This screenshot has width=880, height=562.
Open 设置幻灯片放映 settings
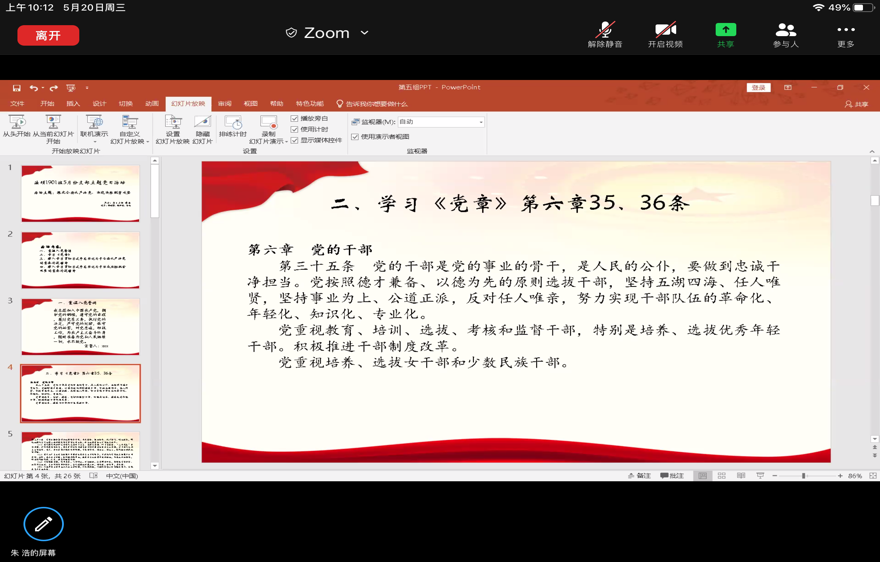[x=173, y=123]
